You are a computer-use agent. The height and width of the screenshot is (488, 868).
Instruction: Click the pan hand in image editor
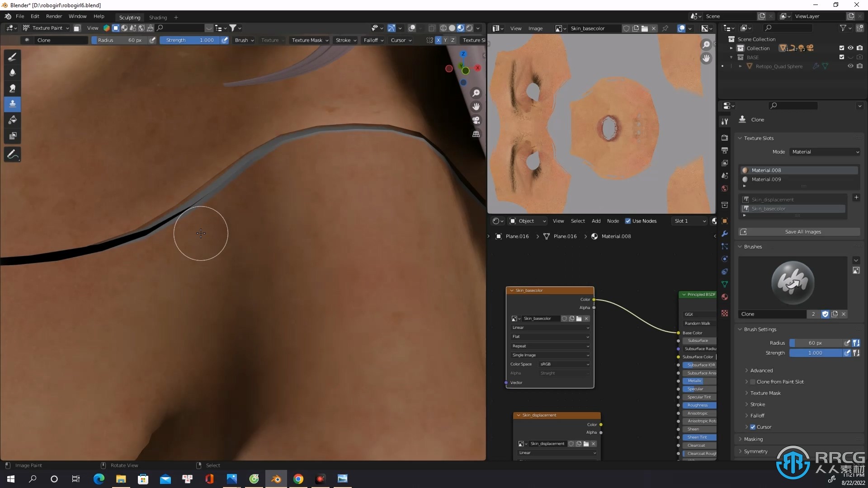pos(706,58)
